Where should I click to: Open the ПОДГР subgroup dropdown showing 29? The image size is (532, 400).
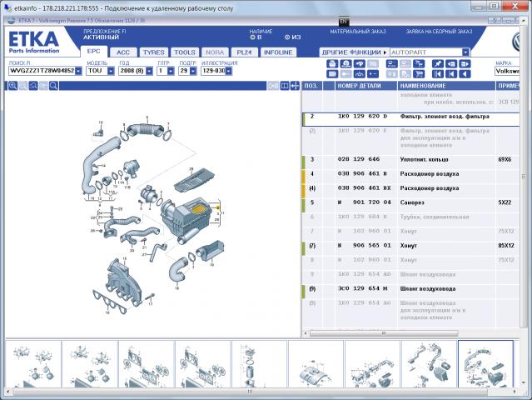click(x=193, y=71)
